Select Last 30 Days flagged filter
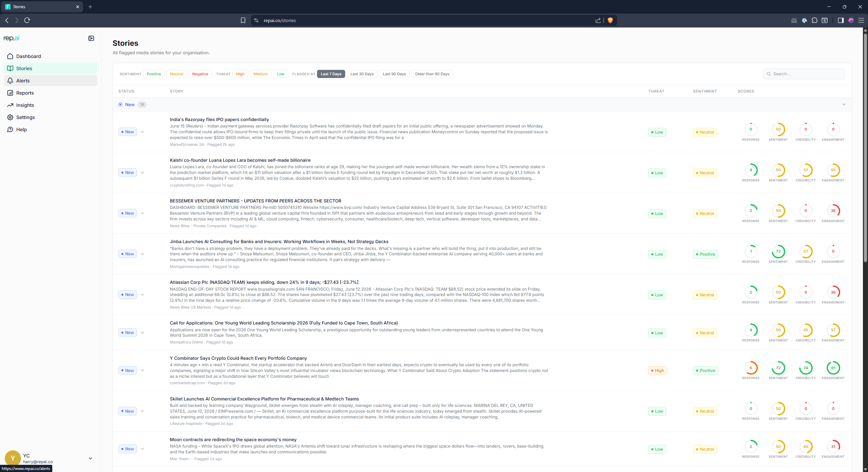 click(x=362, y=74)
